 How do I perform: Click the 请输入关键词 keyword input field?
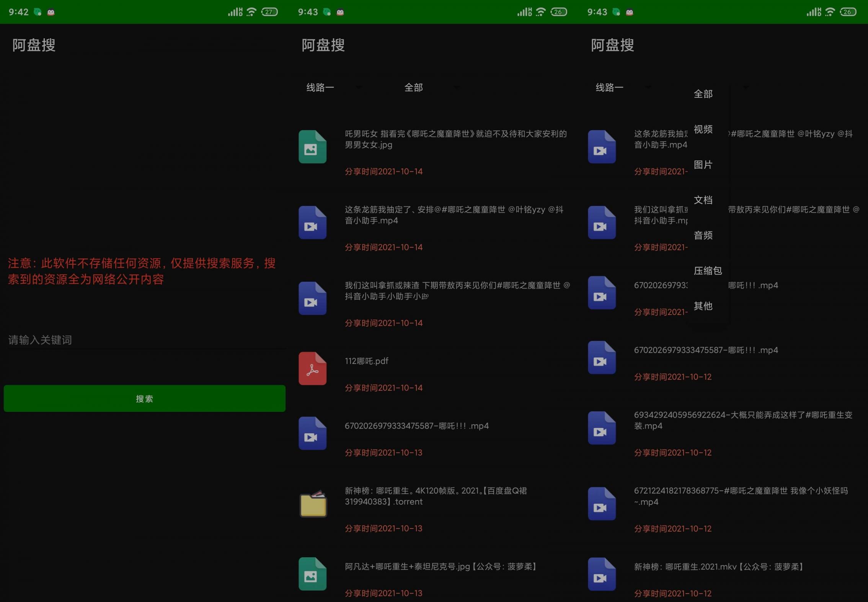coord(144,340)
